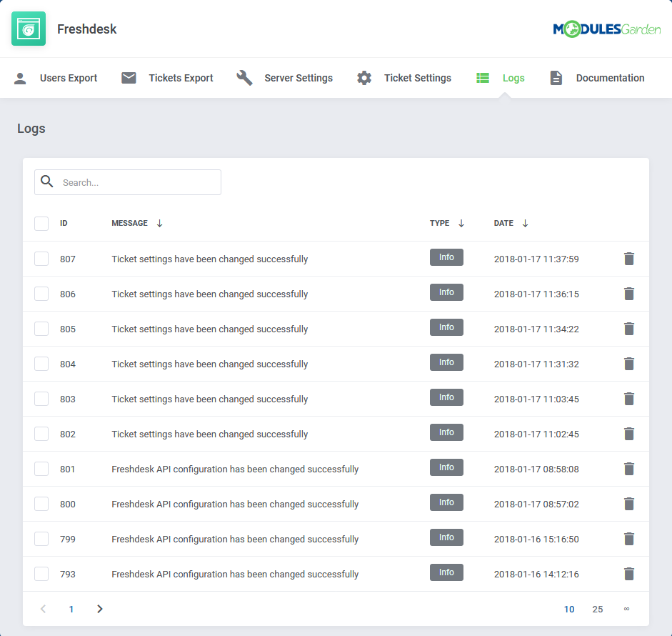Show 25 entries per page
Image resolution: width=672 pixels, height=636 pixels.
tap(598, 610)
